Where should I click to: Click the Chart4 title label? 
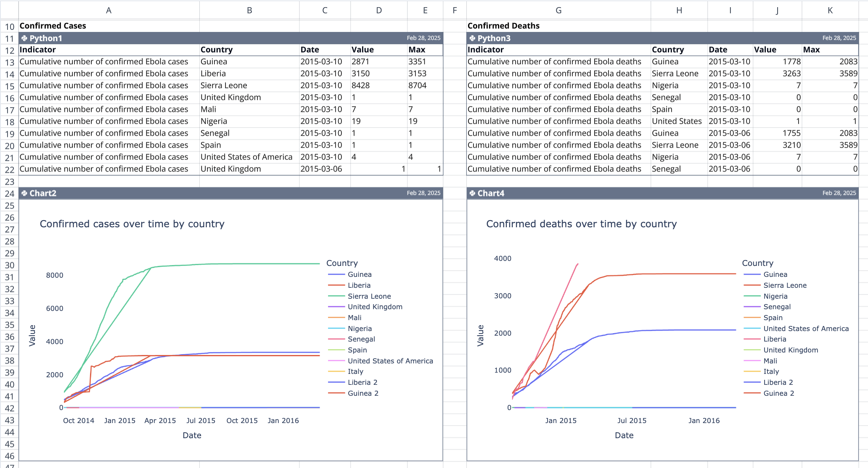point(490,193)
